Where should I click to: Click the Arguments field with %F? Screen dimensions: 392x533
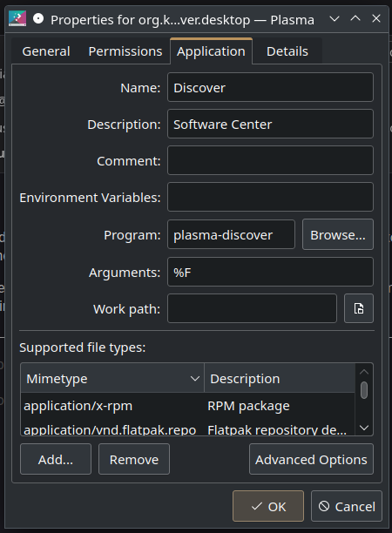[270, 272]
